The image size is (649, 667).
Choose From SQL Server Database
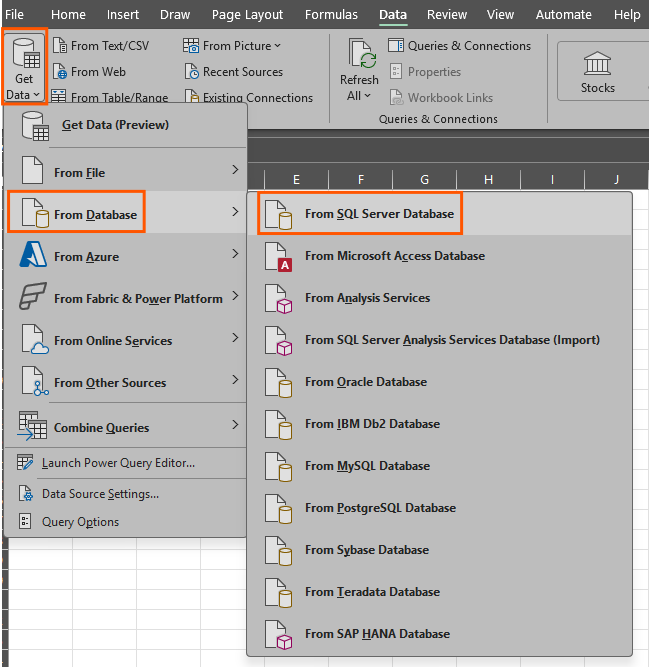point(439,214)
